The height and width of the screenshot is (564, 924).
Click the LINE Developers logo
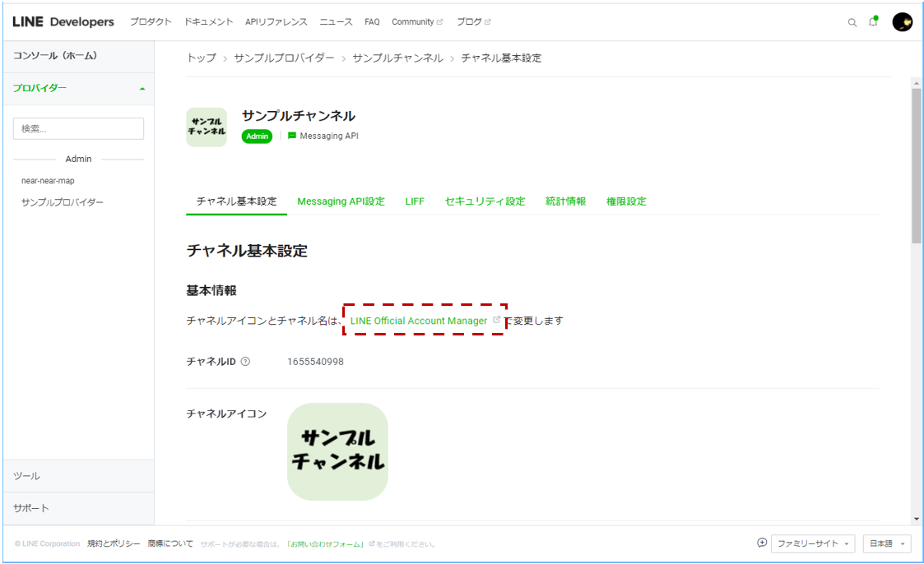point(62,21)
